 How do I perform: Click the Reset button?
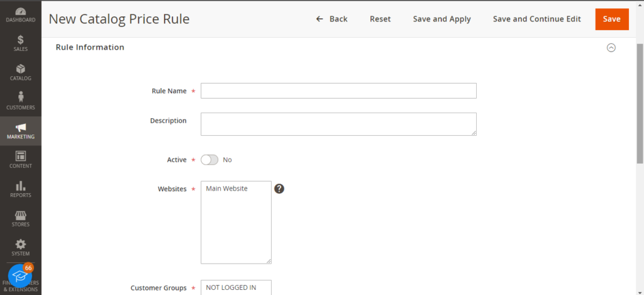point(380,19)
